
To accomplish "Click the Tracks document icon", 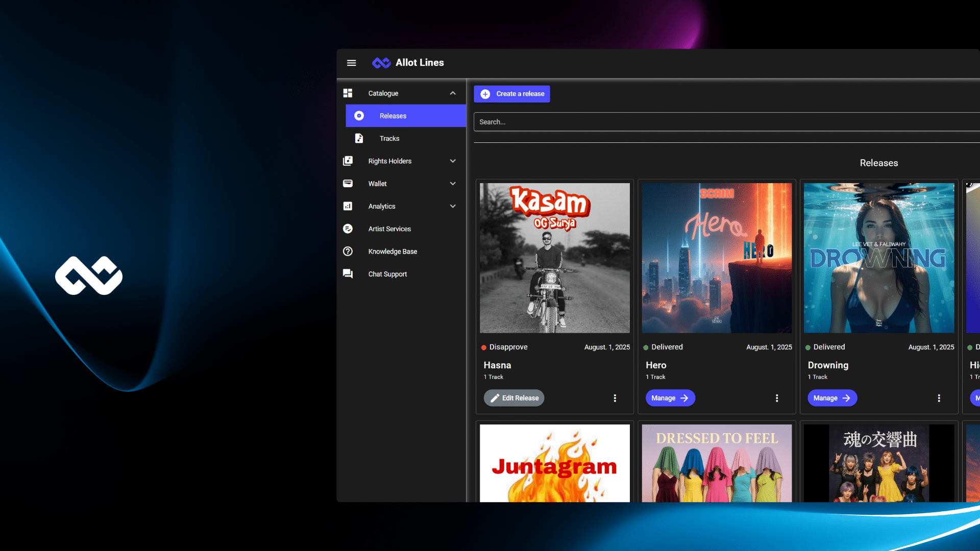I will pyautogui.click(x=359, y=138).
